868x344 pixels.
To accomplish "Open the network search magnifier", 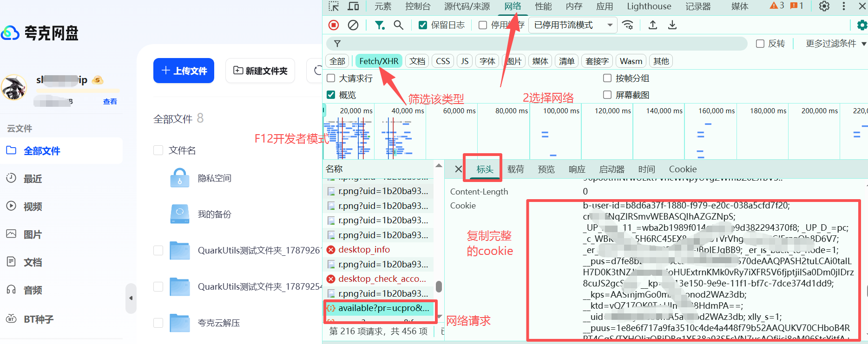I will pyautogui.click(x=398, y=25).
